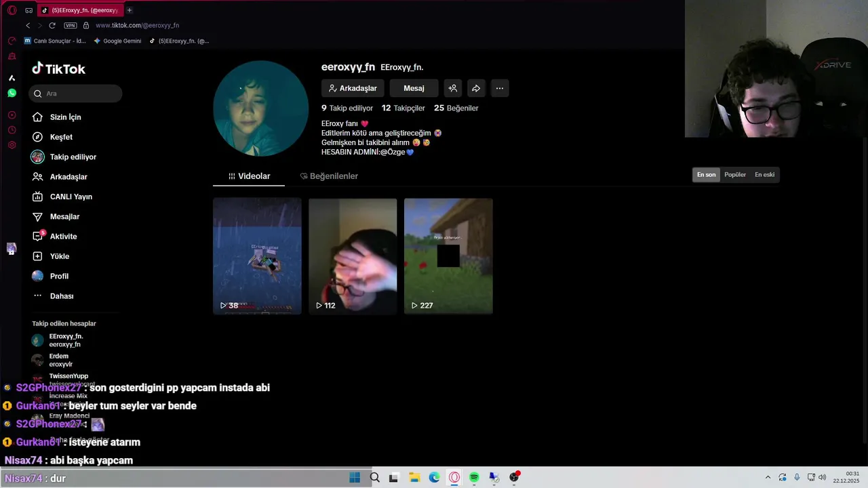
Task: Sort videos by En son
Action: click(x=706, y=175)
